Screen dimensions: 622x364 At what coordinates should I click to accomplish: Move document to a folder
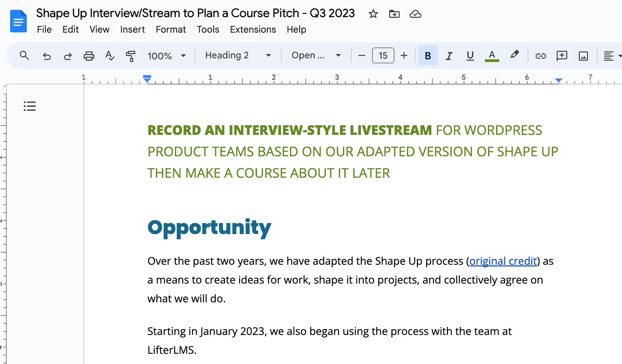(394, 14)
